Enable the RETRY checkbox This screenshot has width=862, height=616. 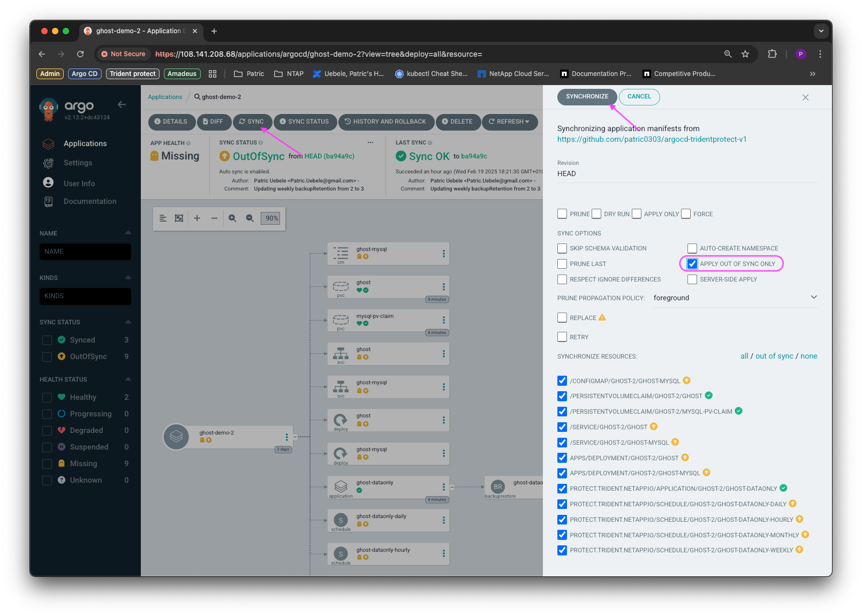(562, 337)
